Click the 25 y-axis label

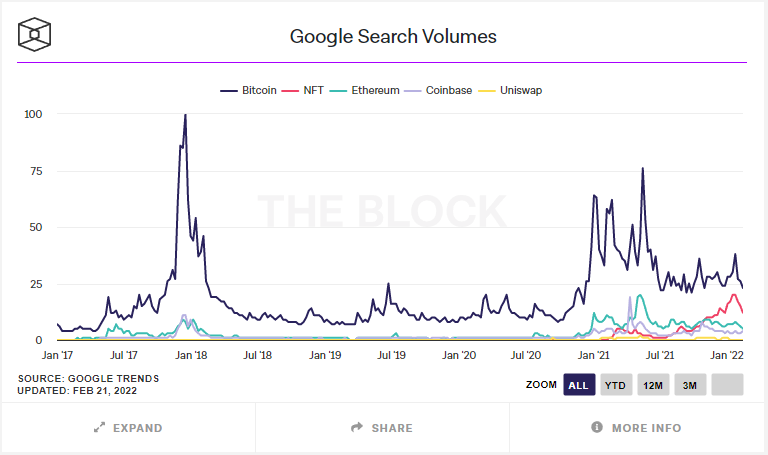pos(36,284)
